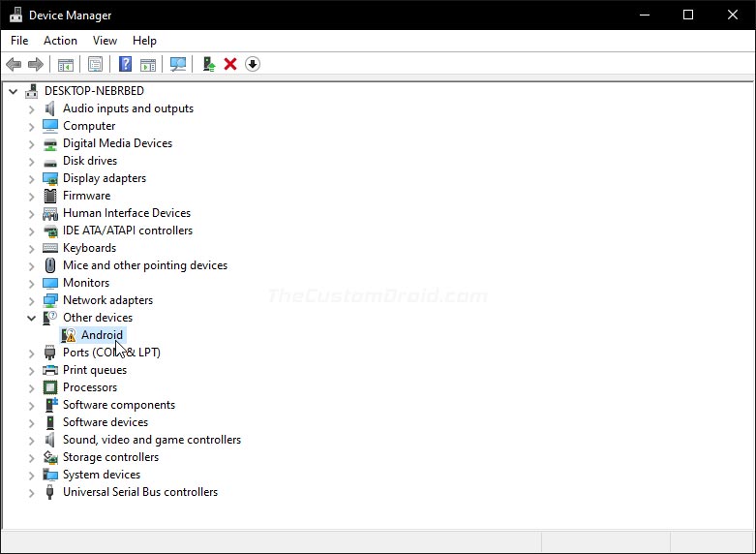Scan for hardware changes via the monitor icon
This screenshot has width=756, height=554.
(x=178, y=64)
